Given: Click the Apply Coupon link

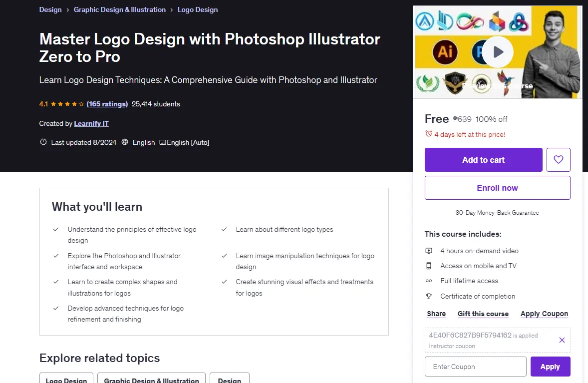Looking at the screenshot, I should coord(544,314).
